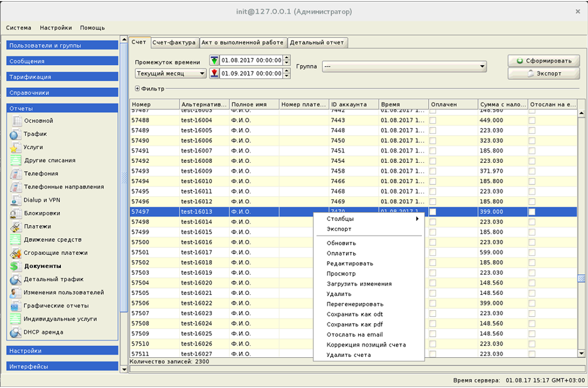This screenshot has height=388, width=588.
Task: Check Отослан на email for invoice 57503
Action: [x=532, y=273]
